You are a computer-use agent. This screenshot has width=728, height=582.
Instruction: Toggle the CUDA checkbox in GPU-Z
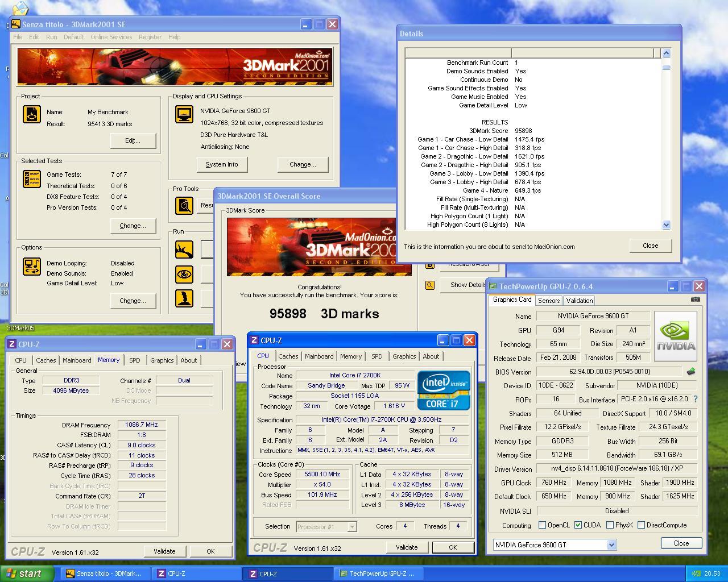pyautogui.click(x=578, y=525)
